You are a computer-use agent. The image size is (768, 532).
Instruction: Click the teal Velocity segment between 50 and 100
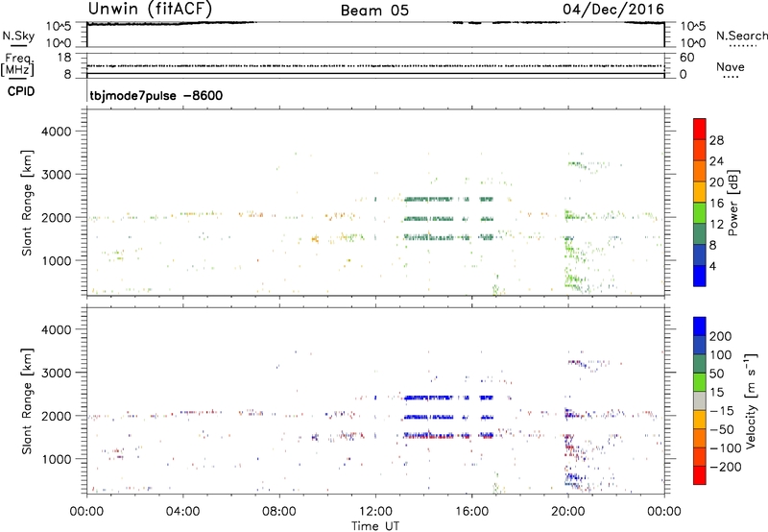pos(700,364)
